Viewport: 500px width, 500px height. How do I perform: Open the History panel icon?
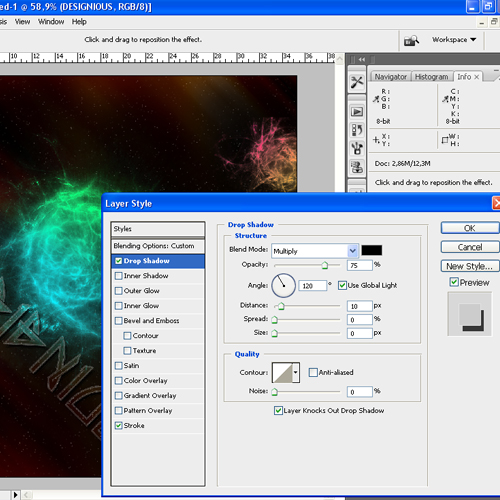coord(357,130)
